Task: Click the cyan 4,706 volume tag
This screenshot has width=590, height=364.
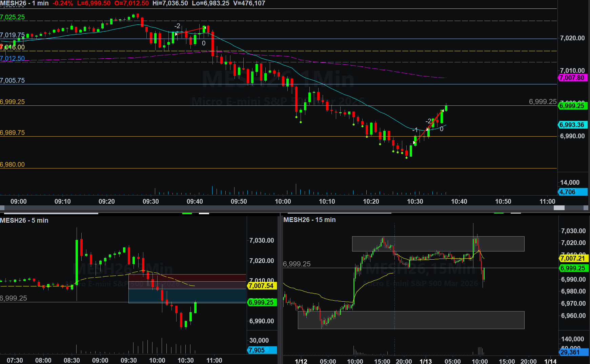Action: click(572, 192)
